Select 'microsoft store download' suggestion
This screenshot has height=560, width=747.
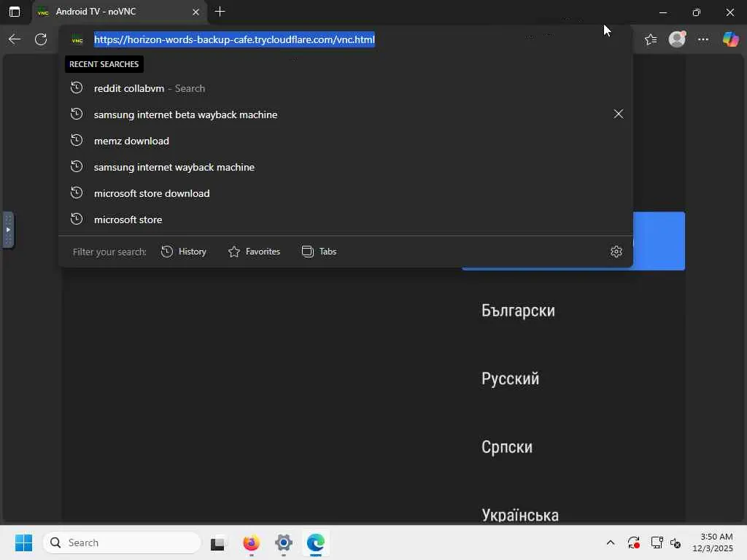coord(346,193)
